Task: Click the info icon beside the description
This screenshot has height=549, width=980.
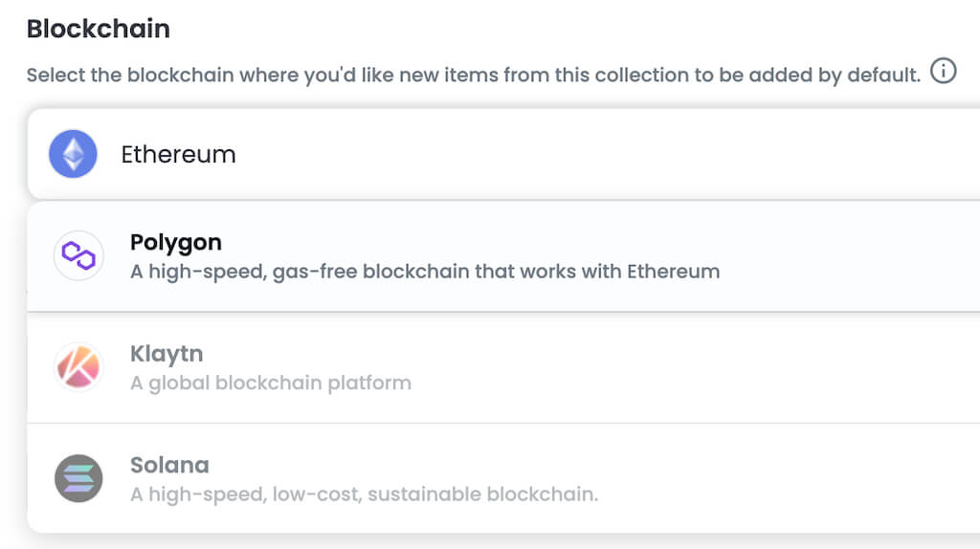Action: 944,72
